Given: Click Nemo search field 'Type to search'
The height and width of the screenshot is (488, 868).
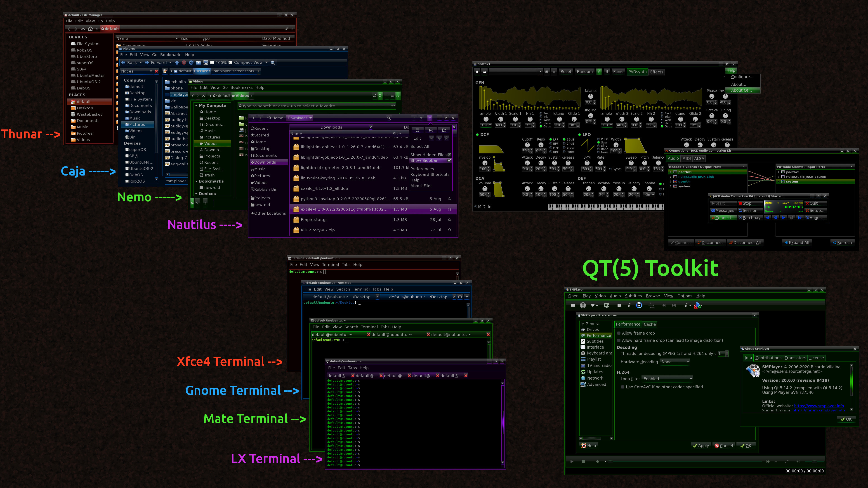Looking at the screenshot, I should coord(317,106).
